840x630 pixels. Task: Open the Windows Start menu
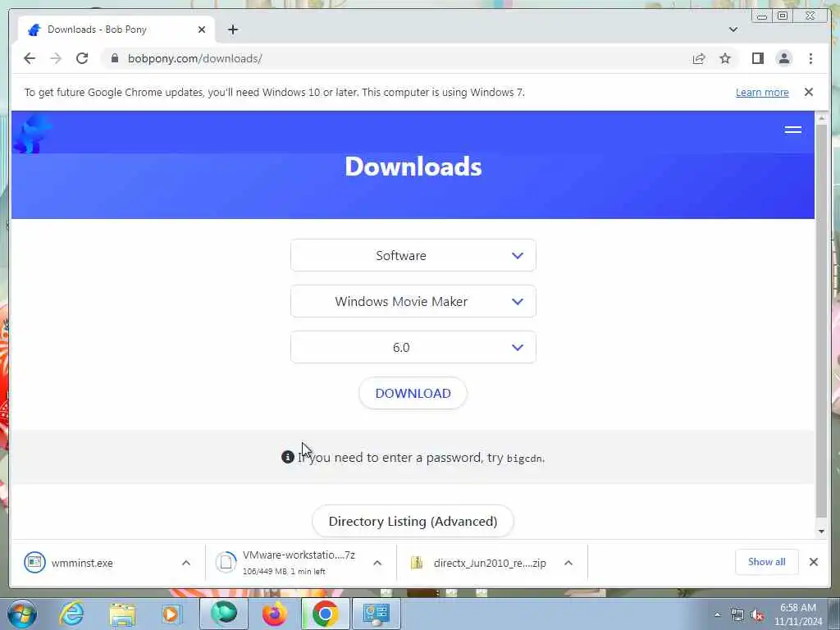[x=22, y=614]
